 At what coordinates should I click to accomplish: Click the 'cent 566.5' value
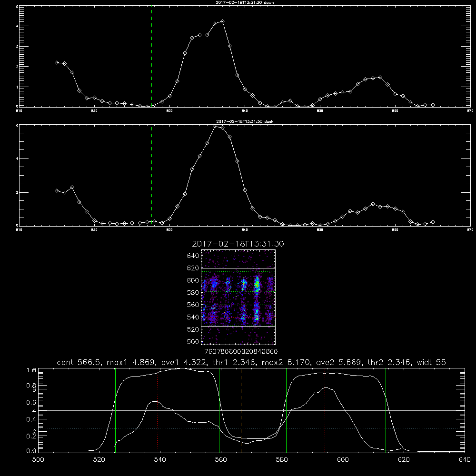pyautogui.click(x=79, y=362)
